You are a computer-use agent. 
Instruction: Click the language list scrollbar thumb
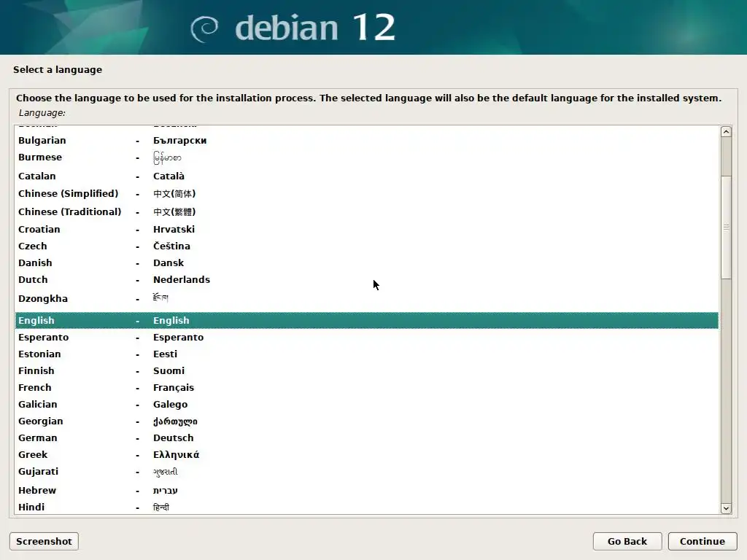(x=726, y=227)
